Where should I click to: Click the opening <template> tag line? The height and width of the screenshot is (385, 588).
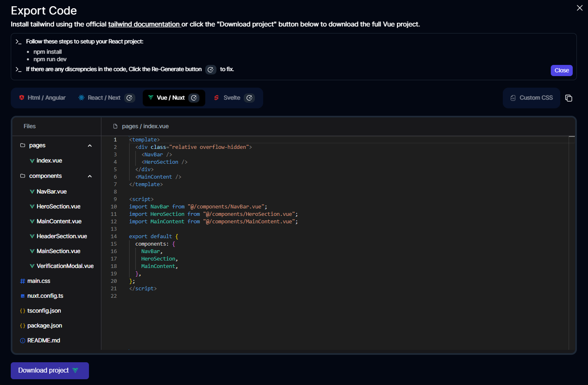click(144, 140)
